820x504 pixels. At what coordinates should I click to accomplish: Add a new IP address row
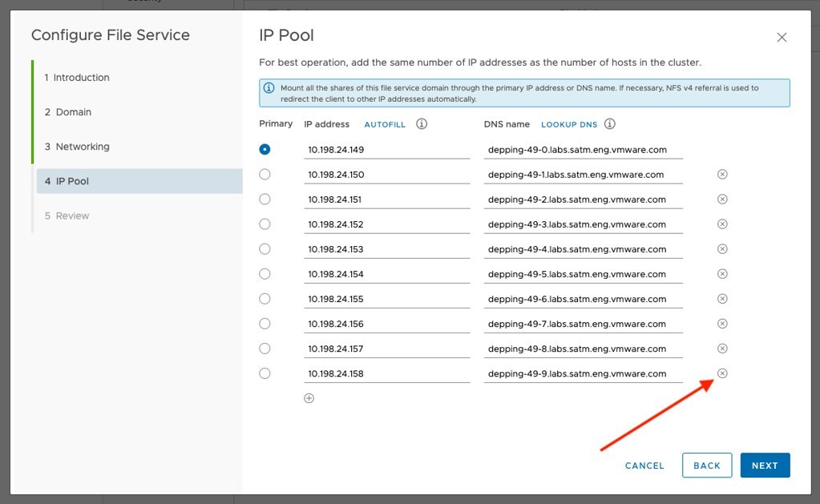[x=309, y=398]
